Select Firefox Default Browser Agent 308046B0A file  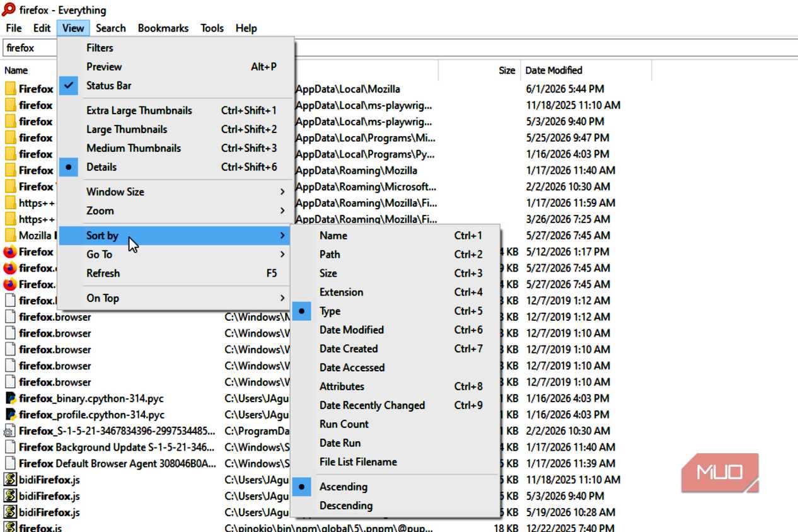tap(117, 463)
